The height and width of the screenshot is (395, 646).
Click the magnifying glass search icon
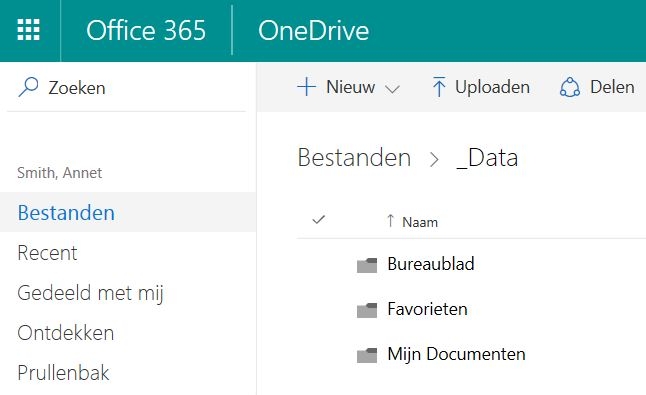click(x=28, y=87)
